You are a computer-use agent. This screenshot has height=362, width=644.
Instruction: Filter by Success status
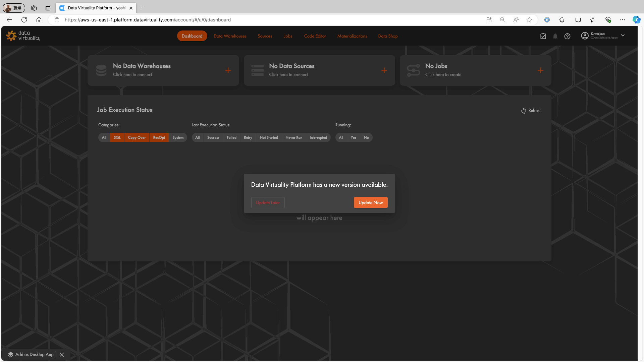(x=213, y=137)
